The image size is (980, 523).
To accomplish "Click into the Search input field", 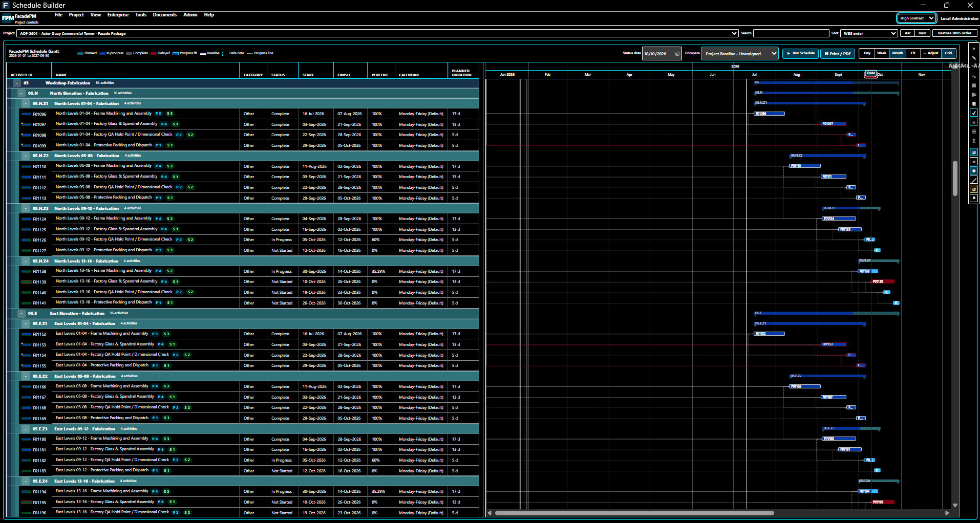I will (791, 33).
